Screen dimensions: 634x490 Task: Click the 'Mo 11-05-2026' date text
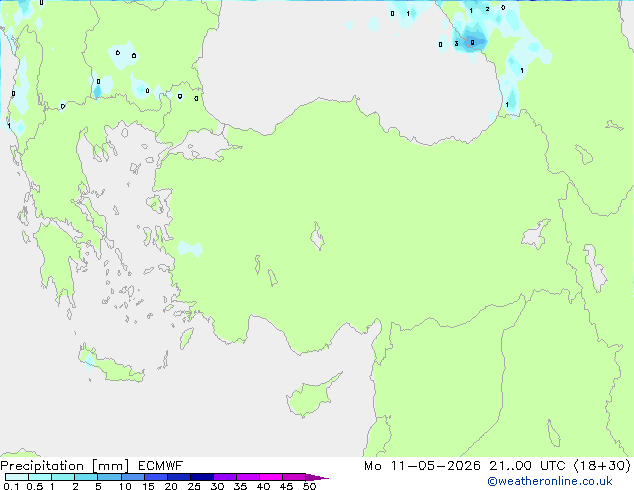point(422,466)
